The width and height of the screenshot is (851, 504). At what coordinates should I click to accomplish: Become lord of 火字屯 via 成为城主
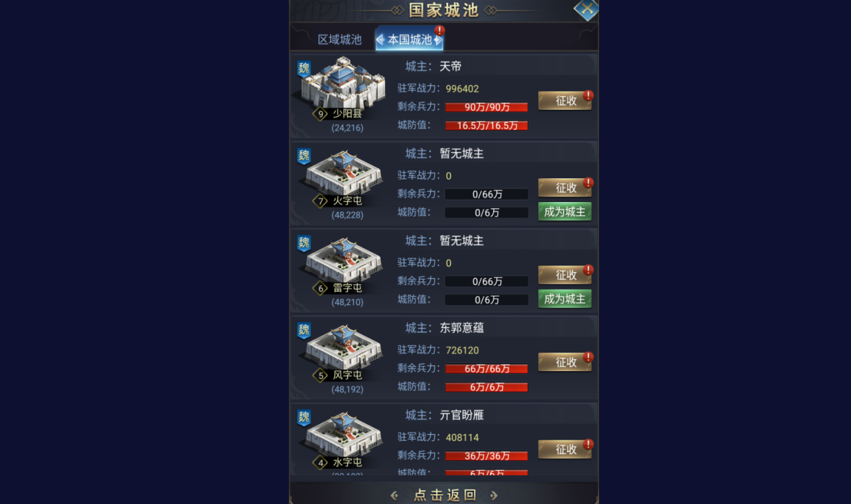point(565,211)
